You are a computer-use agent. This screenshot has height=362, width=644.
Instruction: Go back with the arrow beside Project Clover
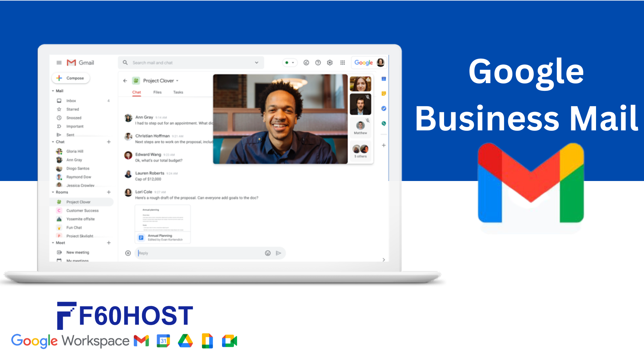tap(125, 81)
